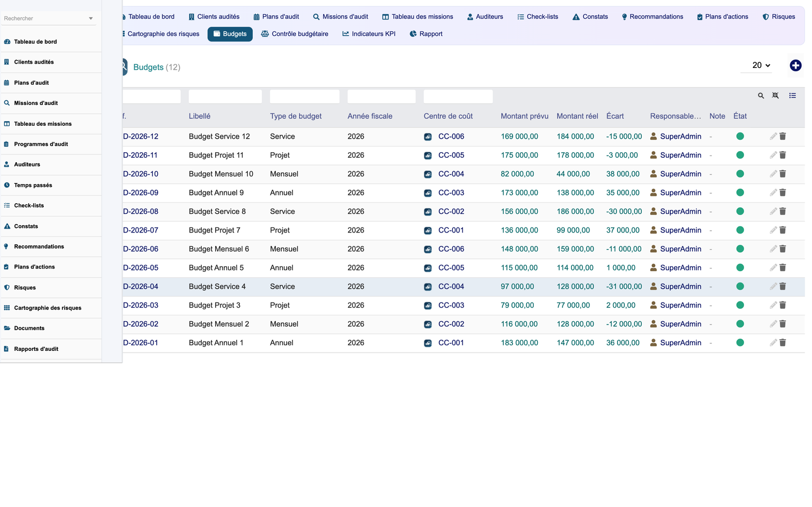Image resolution: width=812 pixels, height=507 pixels.
Task: Sort by Montant prévu column header
Action: 524,116
